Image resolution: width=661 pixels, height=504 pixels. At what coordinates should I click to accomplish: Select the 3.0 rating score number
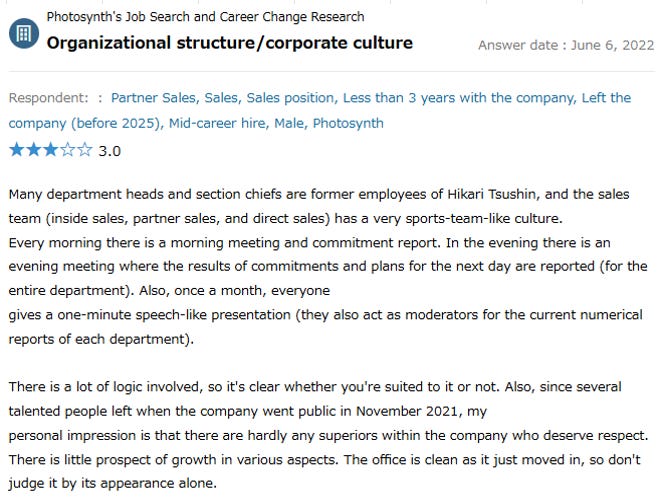110,151
